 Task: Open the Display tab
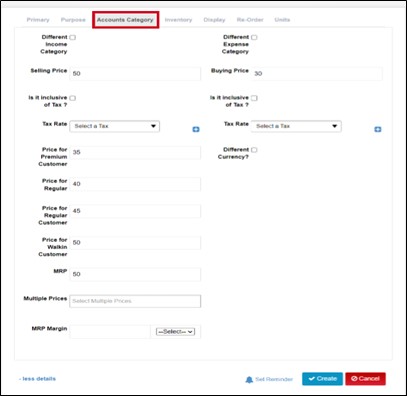[214, 20]
